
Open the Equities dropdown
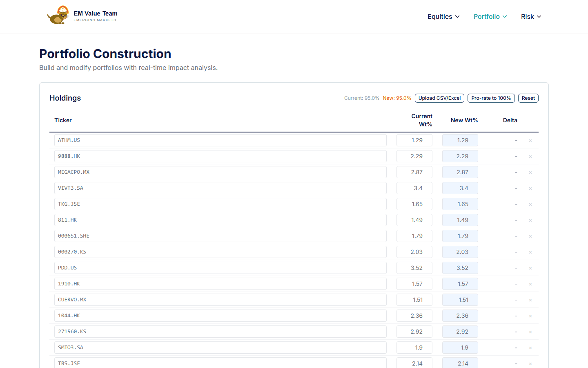click(x=443, y=16)
